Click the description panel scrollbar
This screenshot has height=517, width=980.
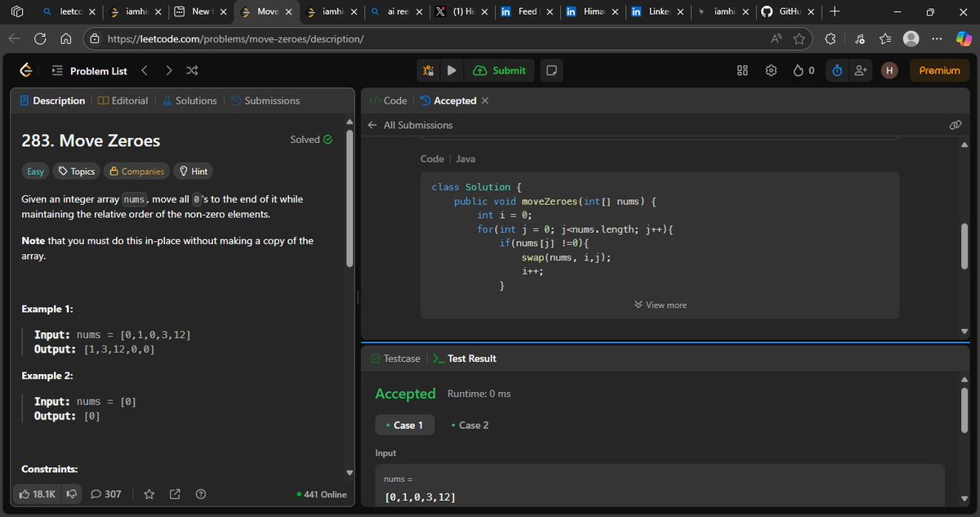(350, 198)
